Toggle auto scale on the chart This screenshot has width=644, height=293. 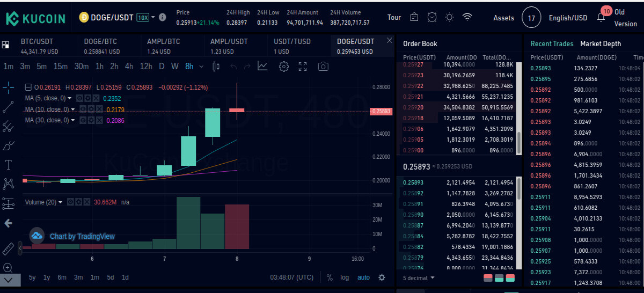[363, 277]
